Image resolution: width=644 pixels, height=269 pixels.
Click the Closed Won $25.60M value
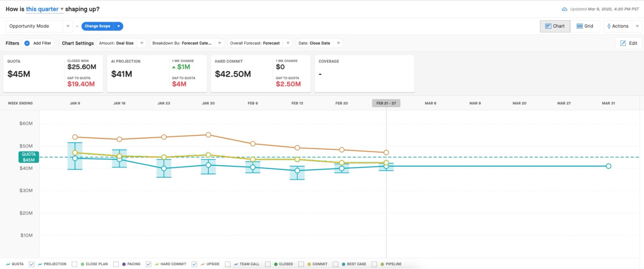point(82,67)
